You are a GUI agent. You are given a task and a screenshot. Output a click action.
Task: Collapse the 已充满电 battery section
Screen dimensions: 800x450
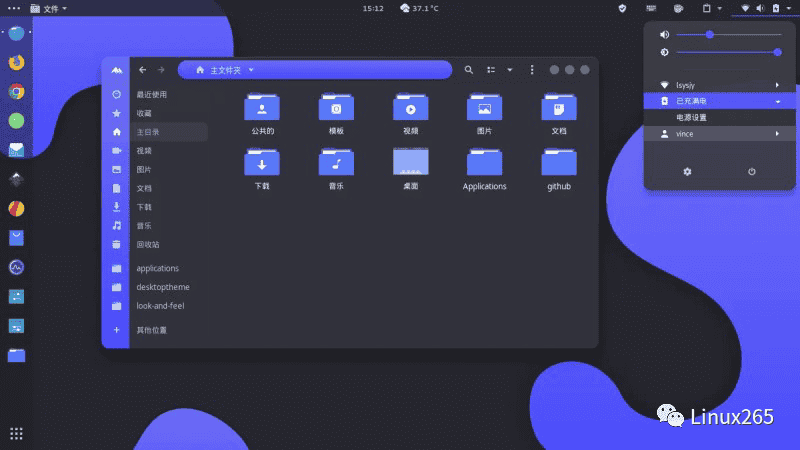click(719, 101)
